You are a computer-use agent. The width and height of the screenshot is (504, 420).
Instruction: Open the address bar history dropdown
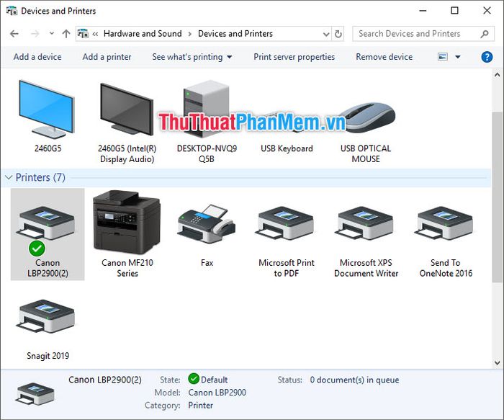coord(326,34)
